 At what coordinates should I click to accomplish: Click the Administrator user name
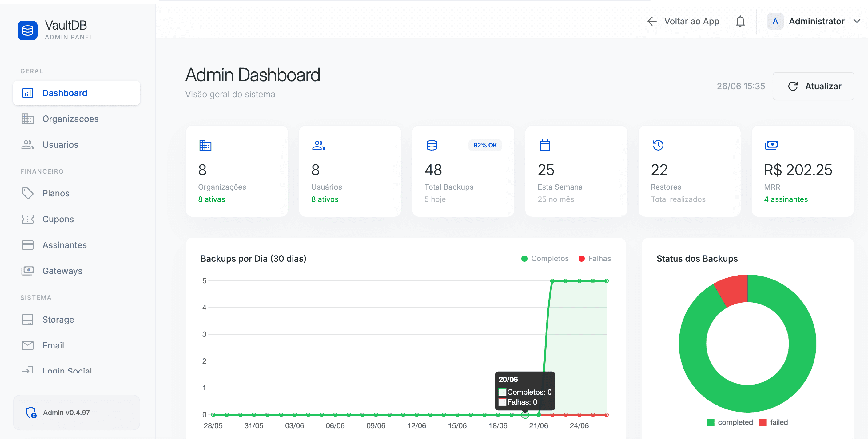point(816,21)
